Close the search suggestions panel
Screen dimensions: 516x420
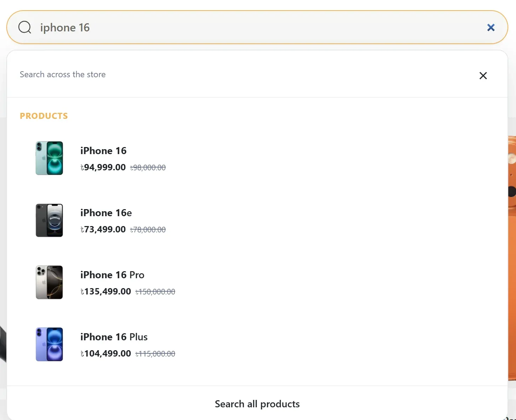pos(483,75)
